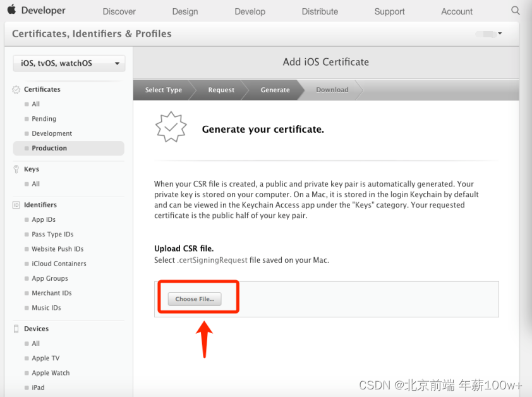Select the Download step
Image resolution: width=532 pixels, height=397 pixels.
332,90
